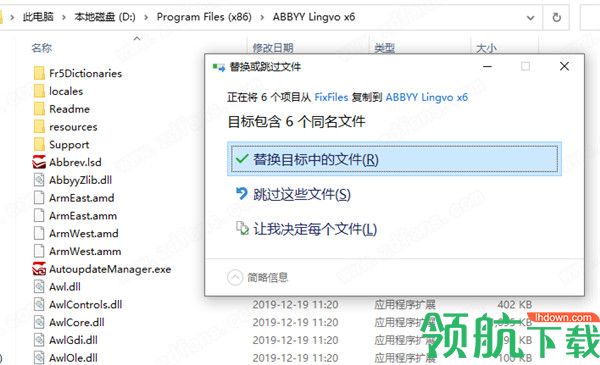
Task: Click the Readme folder name
Action: tap(69, 109)
